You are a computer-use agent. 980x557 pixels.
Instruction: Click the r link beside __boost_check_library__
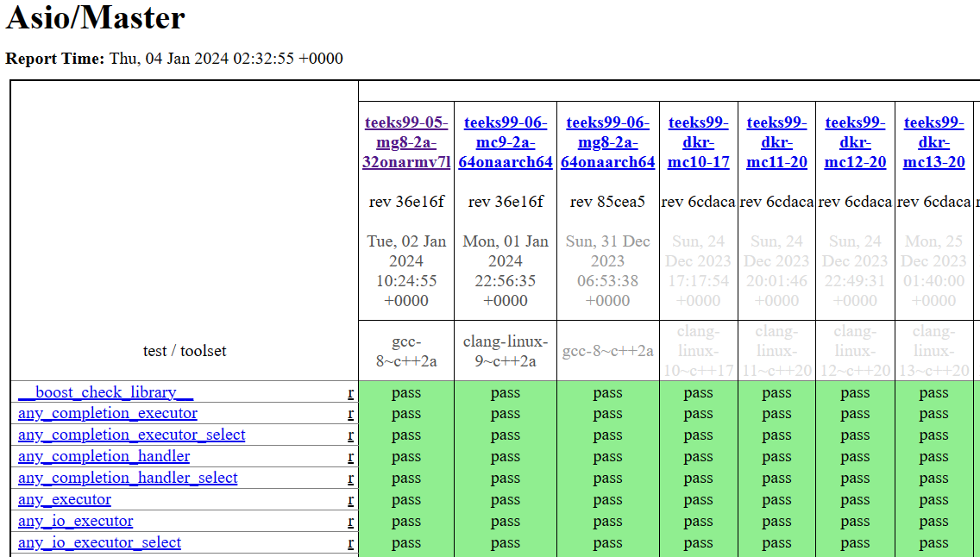coord(350,391)
